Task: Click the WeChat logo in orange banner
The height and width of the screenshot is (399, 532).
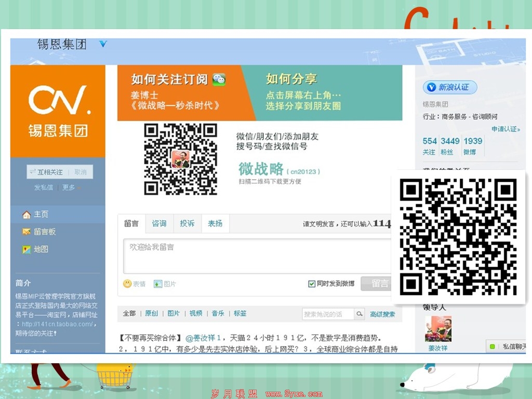Action: (x=219, y=79)
